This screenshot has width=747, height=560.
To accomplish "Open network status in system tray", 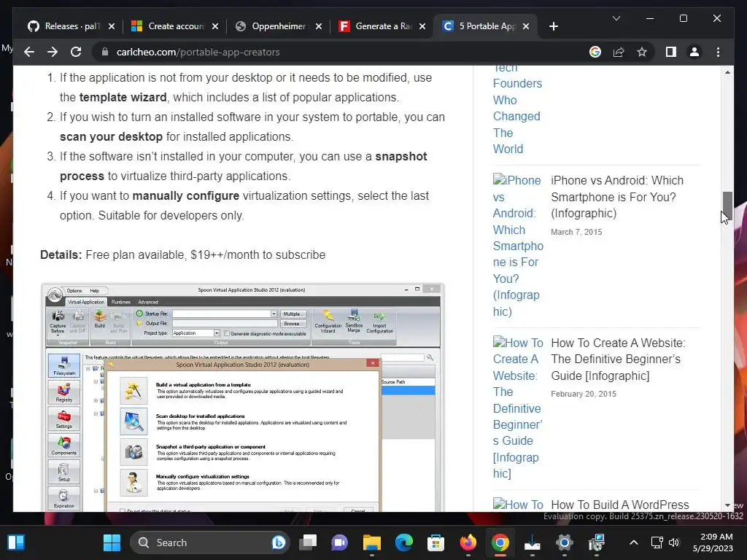I will pyautogui.click(x=657, y=542).
